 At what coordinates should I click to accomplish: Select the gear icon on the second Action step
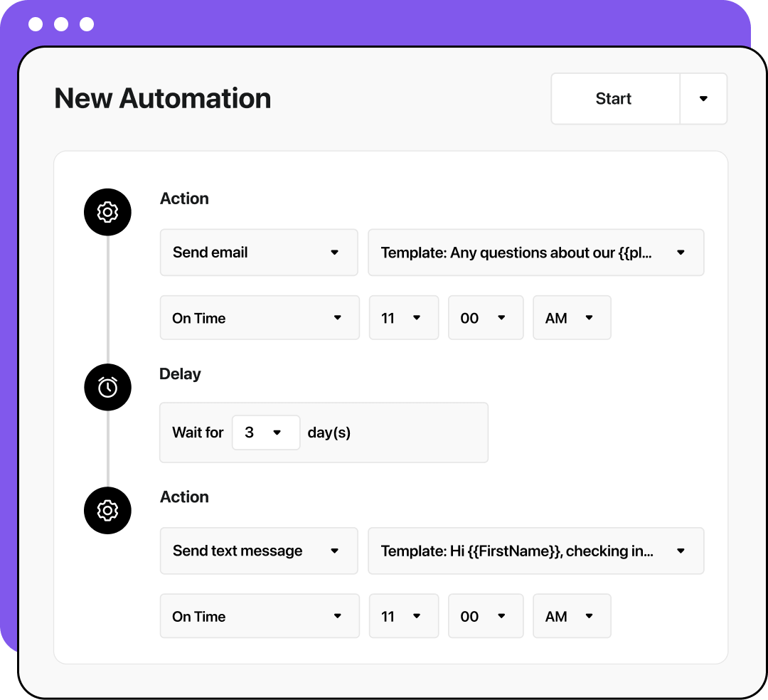click(107, 510)
